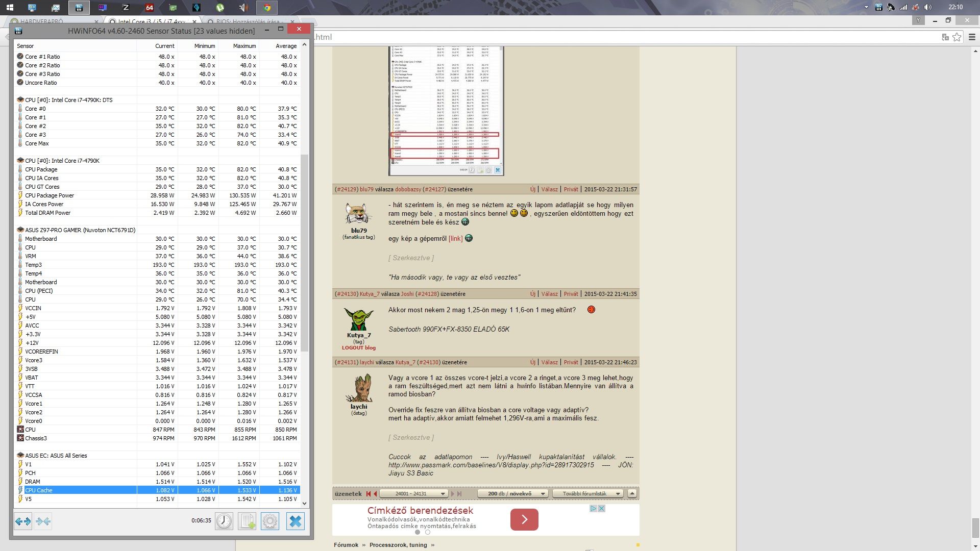Open the Chrome hamburger menu
Screen dimensions: 980x551
pos(972,37)
